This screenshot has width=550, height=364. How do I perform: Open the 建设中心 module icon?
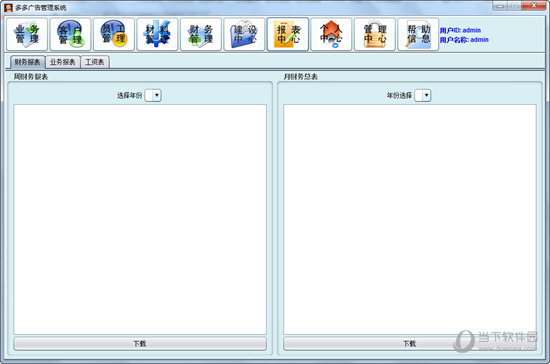pos(244,34)
